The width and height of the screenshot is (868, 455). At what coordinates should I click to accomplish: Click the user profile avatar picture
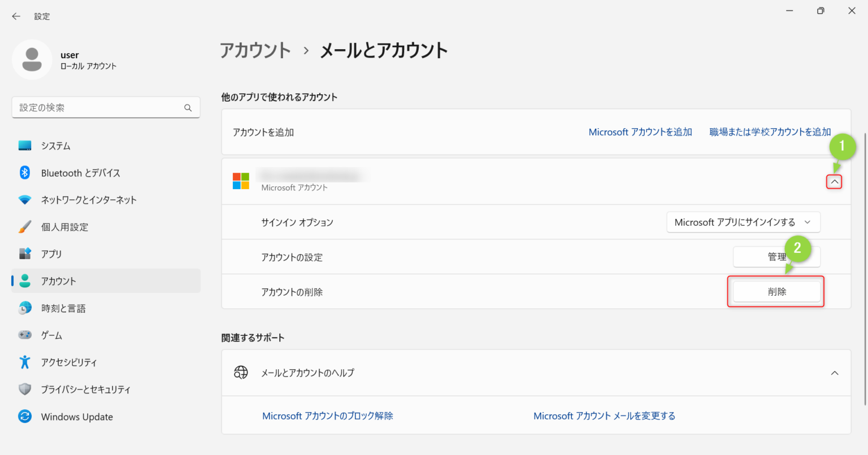coord(32,60)
